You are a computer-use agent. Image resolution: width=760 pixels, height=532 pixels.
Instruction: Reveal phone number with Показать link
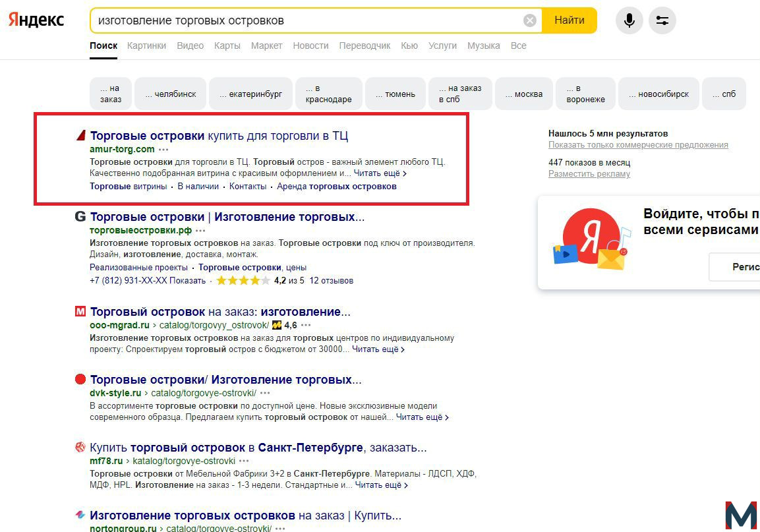[187, 280]
